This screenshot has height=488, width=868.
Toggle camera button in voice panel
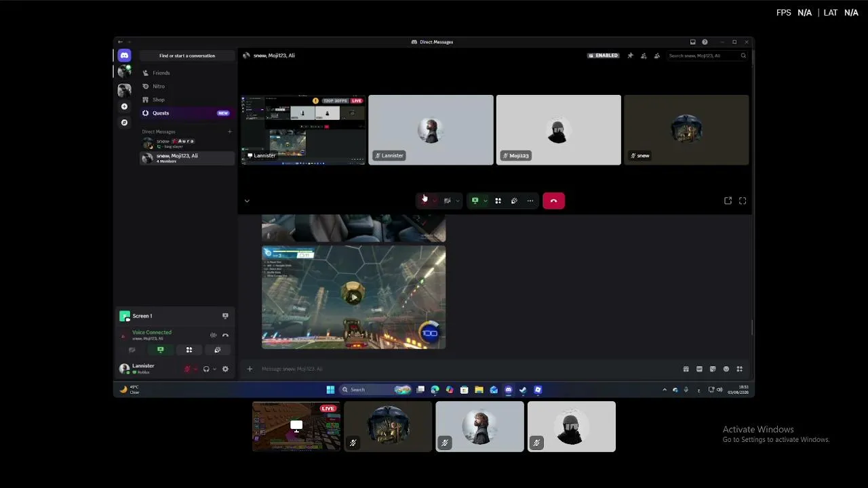[132, 350]
